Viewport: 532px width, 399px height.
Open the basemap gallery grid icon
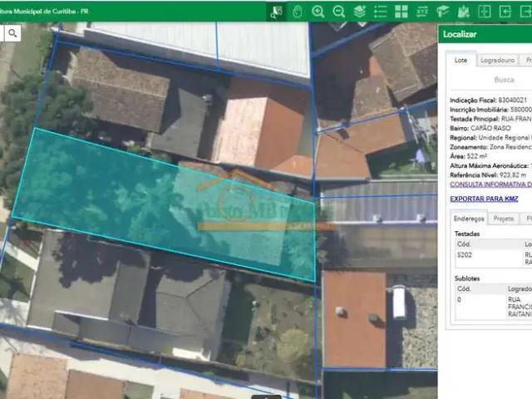pyautogui.click(x=401, y=12)
